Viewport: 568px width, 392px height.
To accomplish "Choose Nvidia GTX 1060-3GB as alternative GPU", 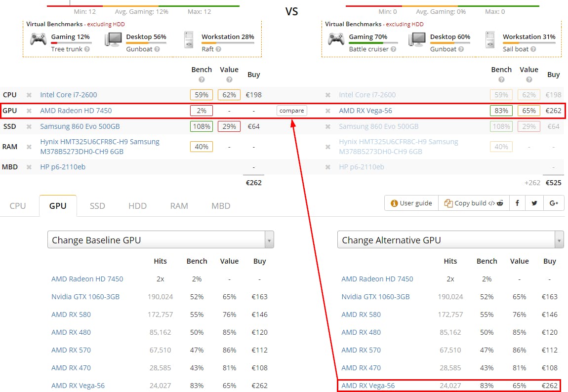I will coord(376,297).
